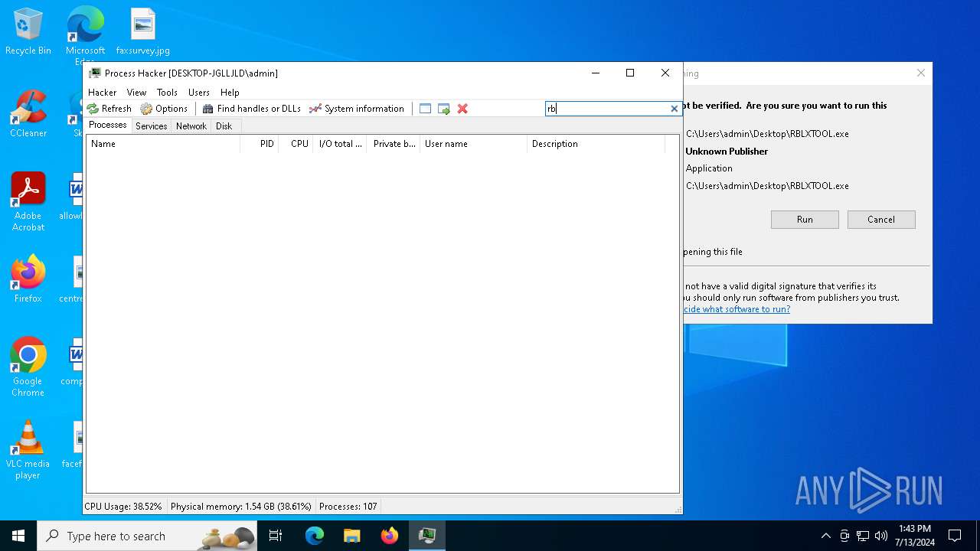The width and height of the screenshot is (980, 551).
Task: Open CCleaner desktop shortcut
Action: point(28,115)
